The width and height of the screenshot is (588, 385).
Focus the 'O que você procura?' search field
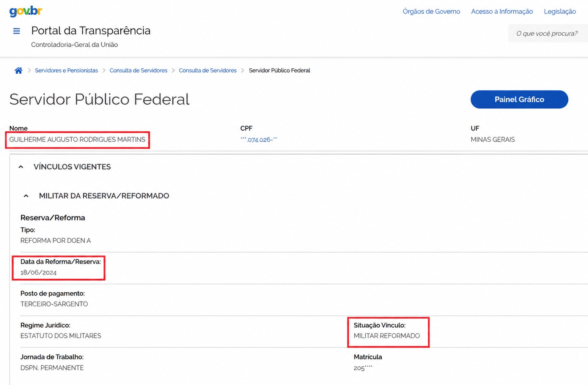[x=548, y=33]
